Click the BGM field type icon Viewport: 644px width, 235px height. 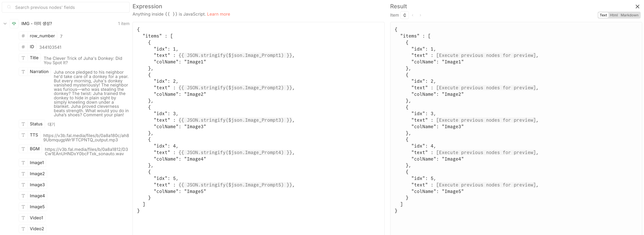pyautogui.click(x=23, y=149)
